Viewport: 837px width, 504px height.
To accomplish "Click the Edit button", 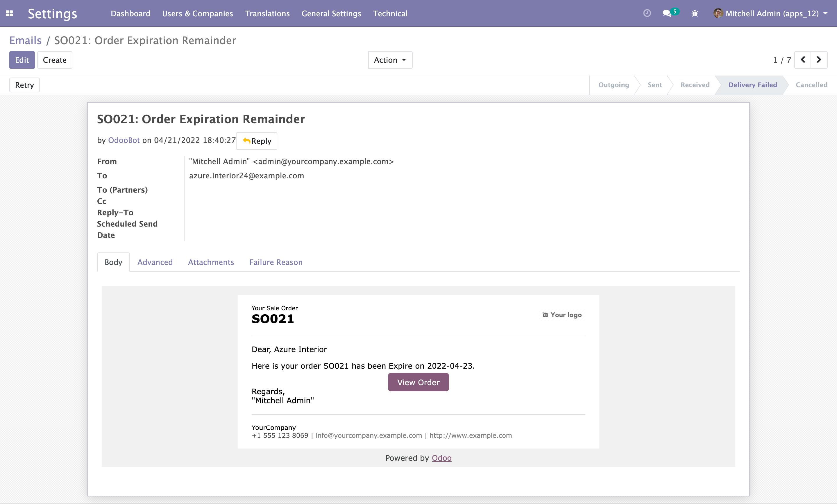I will pyautogui.click(x=22, y=60).
